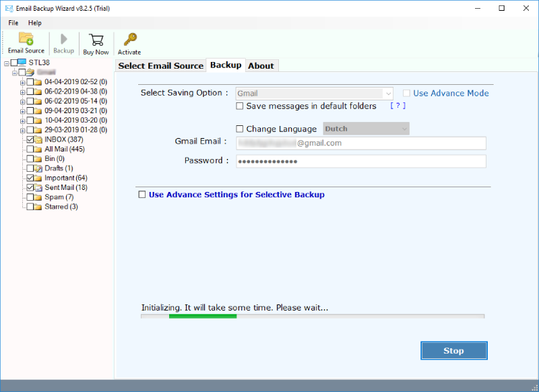Select the Starred (3) folder label
The height and width of the screenshot is (392, 539).
point(61,207)
